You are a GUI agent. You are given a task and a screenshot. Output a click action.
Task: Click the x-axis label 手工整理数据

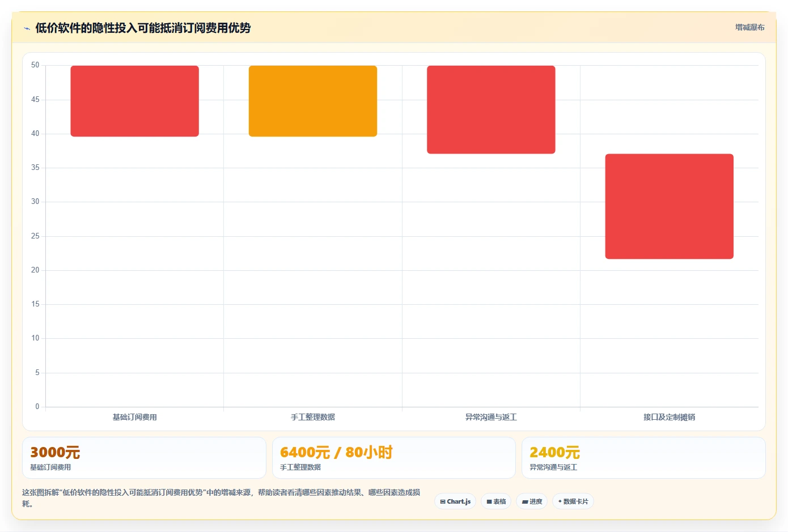pyautogui.click(x=313, y=417)
